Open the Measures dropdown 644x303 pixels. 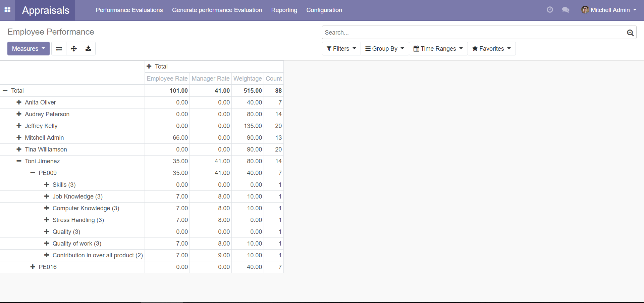[x=28, y=49]
